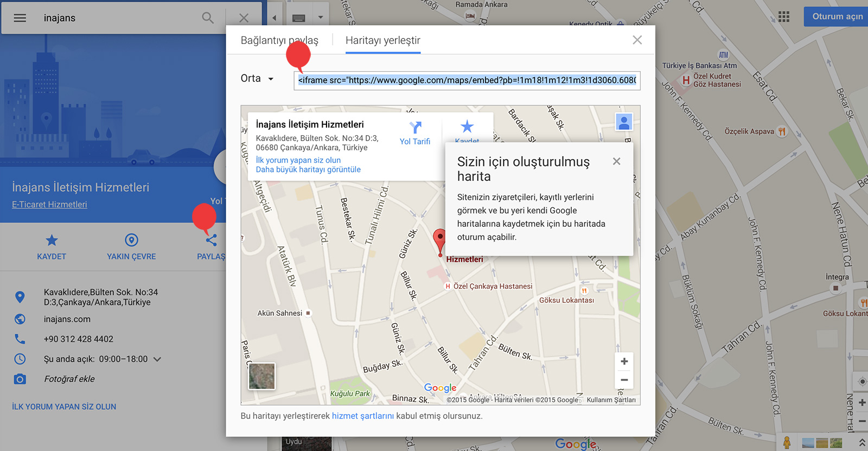Screen dimensions: 868x451
Task: Zoom out on the preview map
Action: (624, 380)
